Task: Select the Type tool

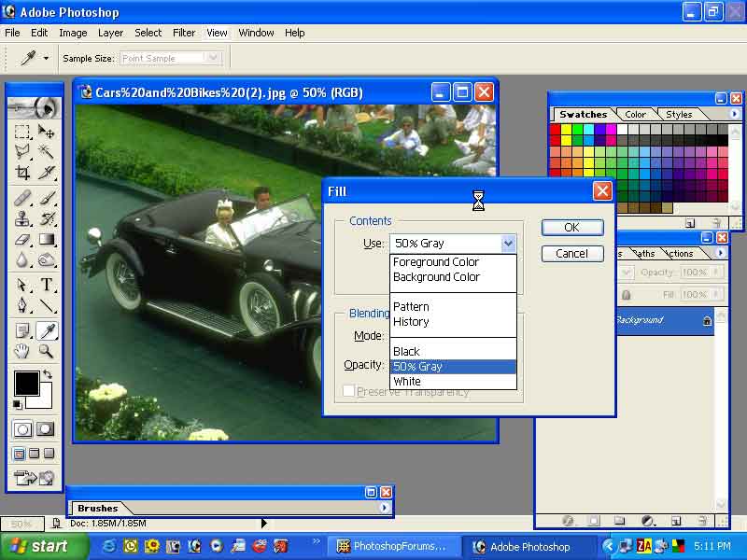Action: (x=46, y=285)
